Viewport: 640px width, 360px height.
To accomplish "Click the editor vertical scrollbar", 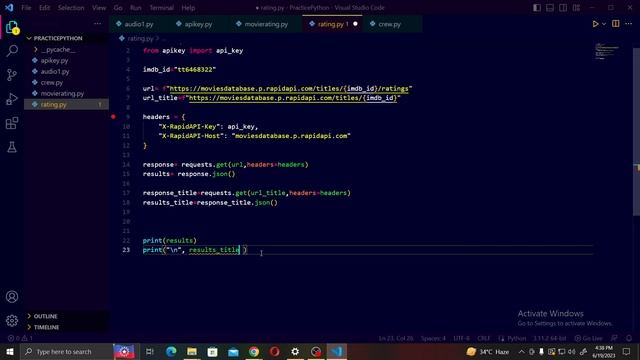I will (x=636, y=132).
